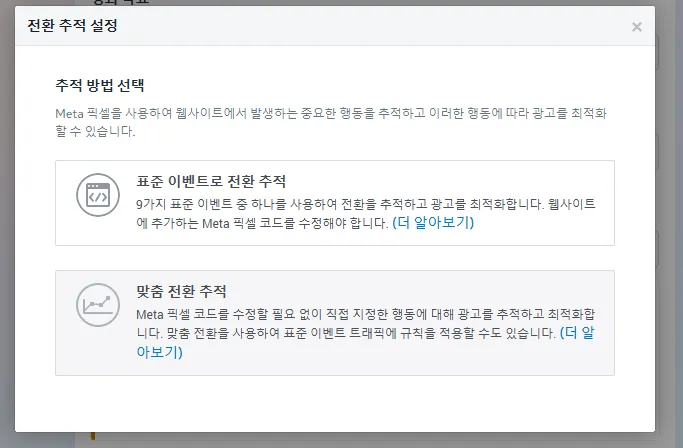Click the line chart icon for custom conversions
683x448 pixels.
pyautogui.click(x=98, y=306)
